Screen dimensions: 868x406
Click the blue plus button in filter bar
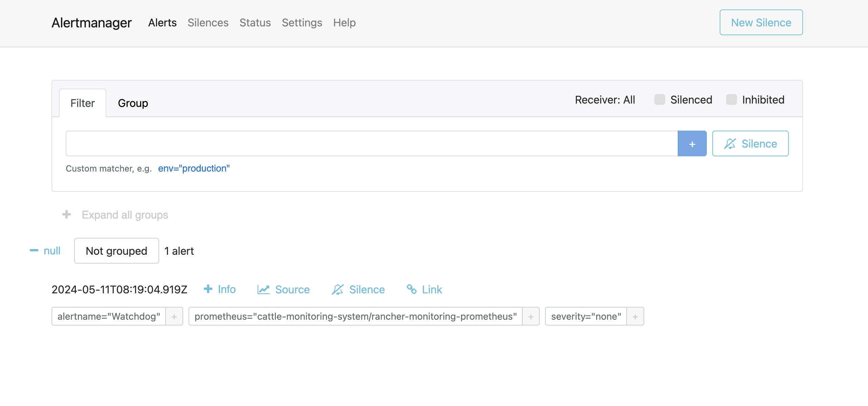(692, 144)
